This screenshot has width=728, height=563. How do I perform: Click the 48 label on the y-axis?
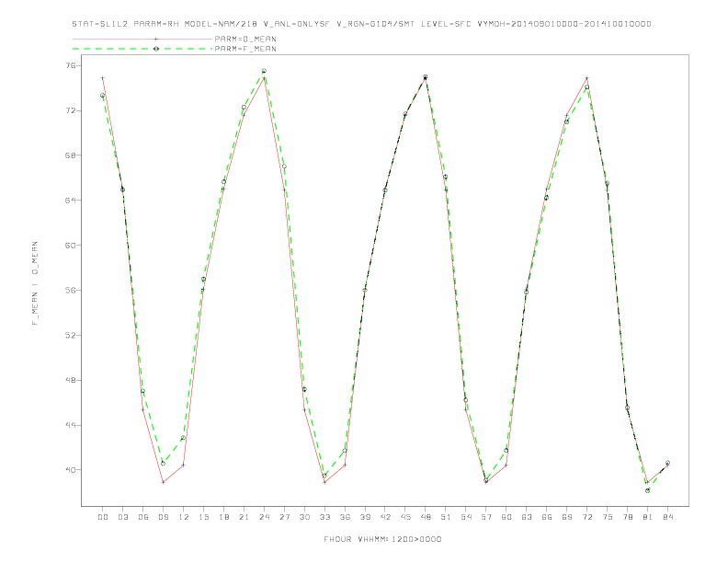pyautogui.click(x=70, y=380)
